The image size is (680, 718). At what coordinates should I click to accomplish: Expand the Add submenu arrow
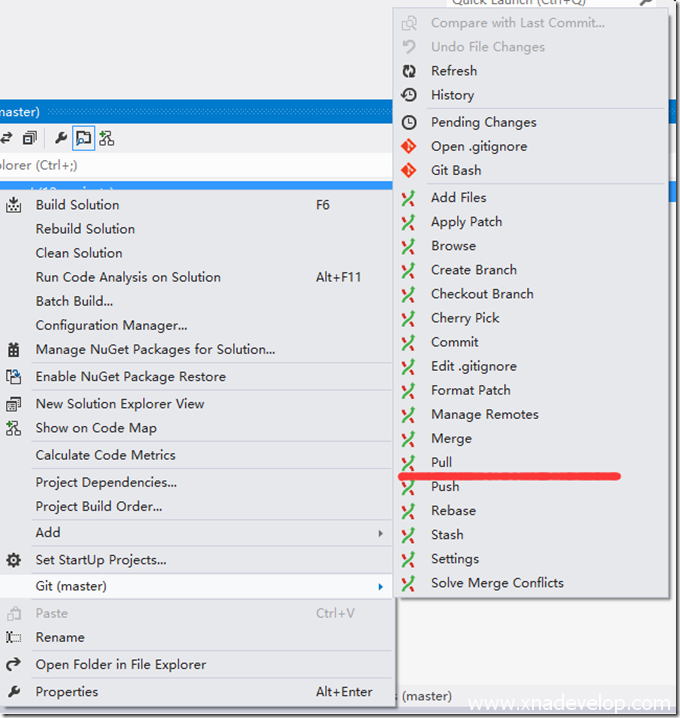(x=380, y=533)
